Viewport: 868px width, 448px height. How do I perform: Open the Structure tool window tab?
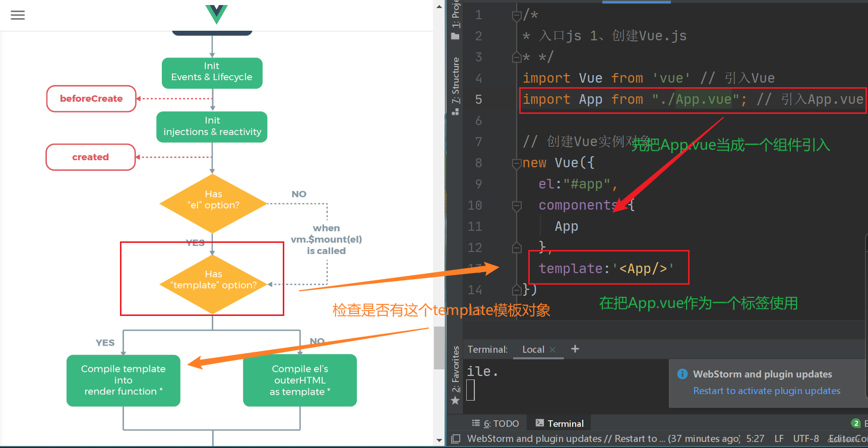point(456,80)
